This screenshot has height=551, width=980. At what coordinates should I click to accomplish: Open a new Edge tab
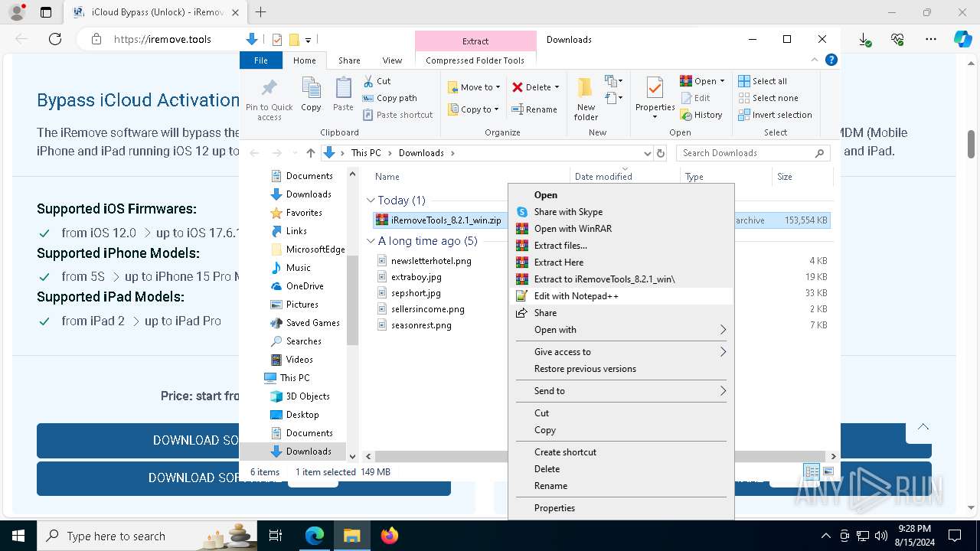260,12
